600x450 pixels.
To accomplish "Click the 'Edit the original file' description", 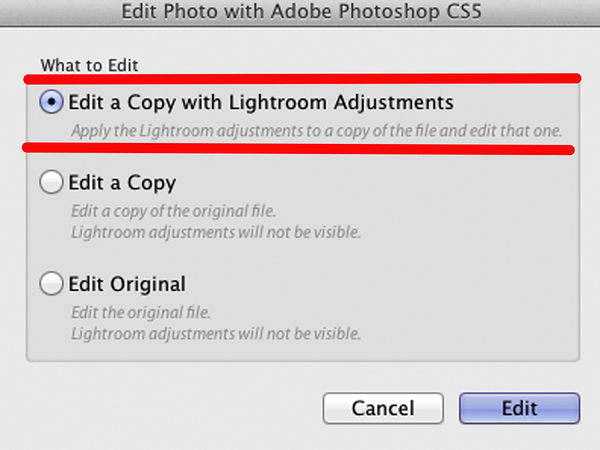I will coord(141,313).
